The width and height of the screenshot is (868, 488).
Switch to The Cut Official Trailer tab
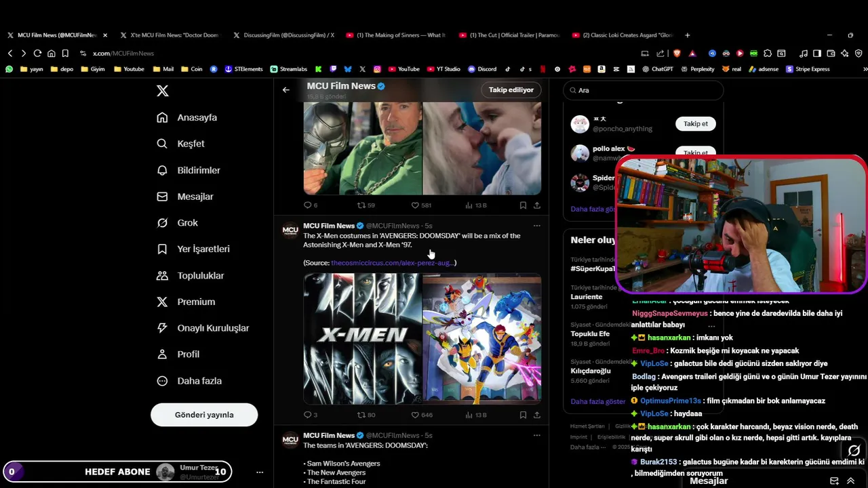coord(509,35)
